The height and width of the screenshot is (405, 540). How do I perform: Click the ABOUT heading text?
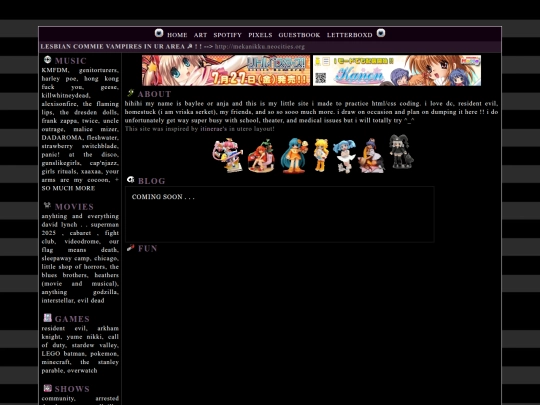click(154, 94)
